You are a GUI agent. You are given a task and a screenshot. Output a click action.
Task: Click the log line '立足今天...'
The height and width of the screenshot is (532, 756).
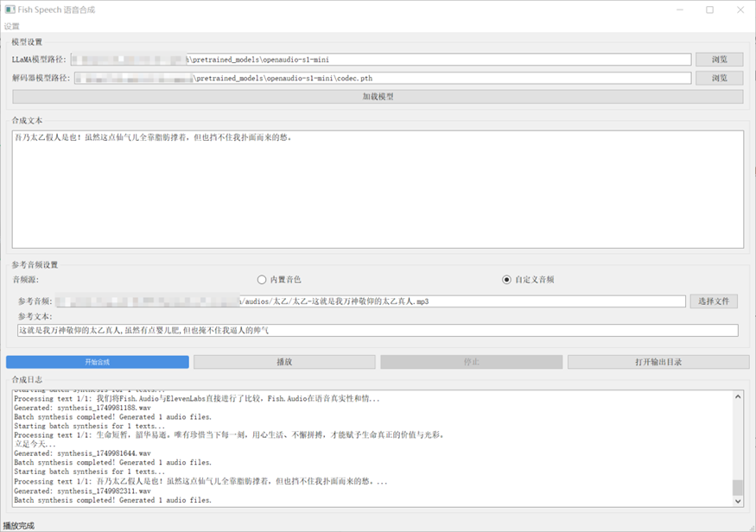click(x=35, y=444)
